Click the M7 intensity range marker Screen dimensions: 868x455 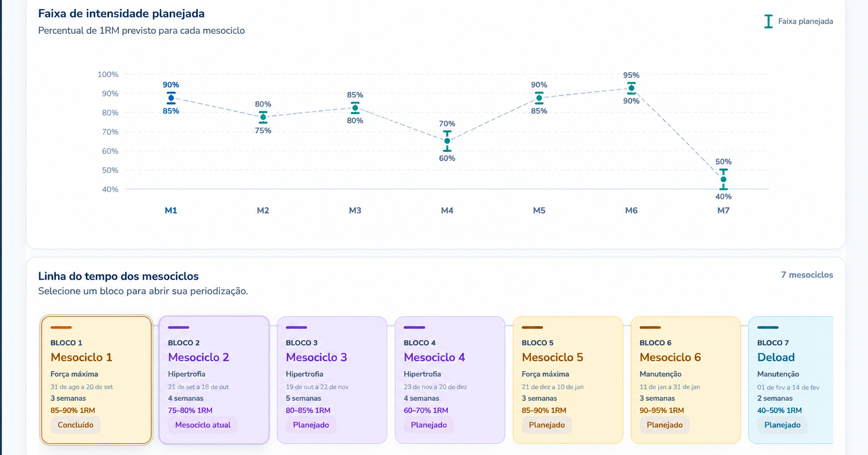pyautogui.click(x=723, y=179)
